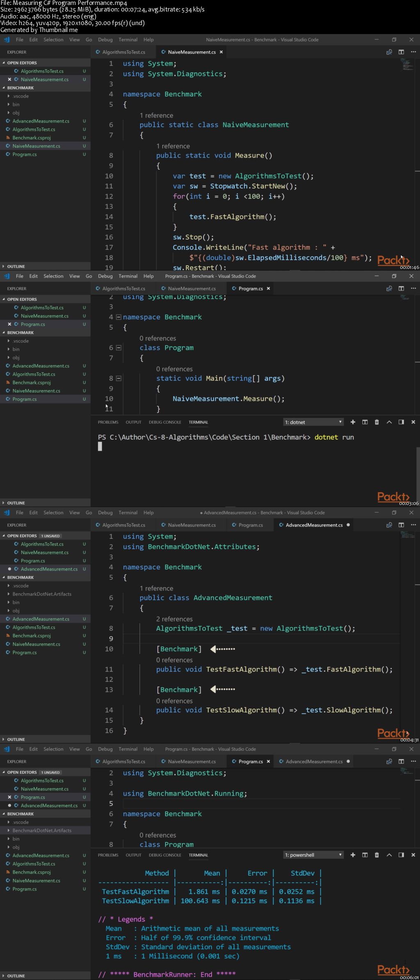Collapse the 'class Program' fold toggle on line 6
The height and width of the screenshot is (980, 420).
click(x=119, y=348)
